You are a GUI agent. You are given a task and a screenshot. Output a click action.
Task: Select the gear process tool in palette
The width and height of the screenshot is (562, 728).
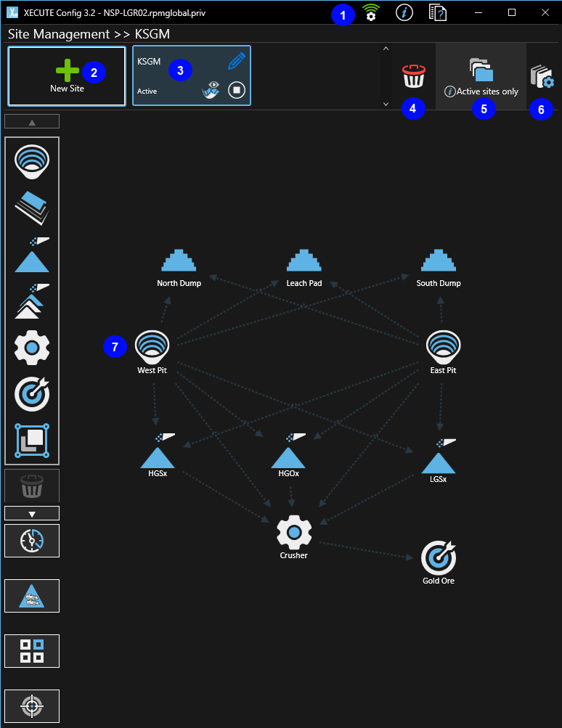pyautogui.click(x=32, y=348)
